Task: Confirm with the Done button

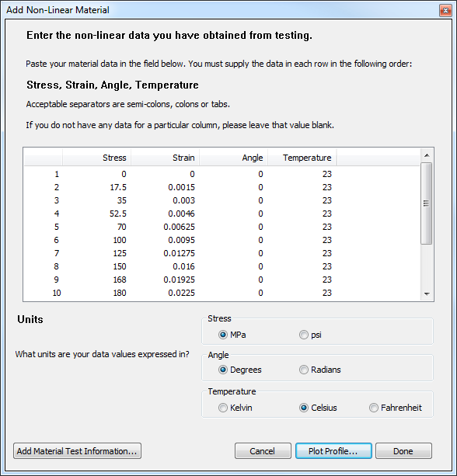Action: [x=403, y=451]
